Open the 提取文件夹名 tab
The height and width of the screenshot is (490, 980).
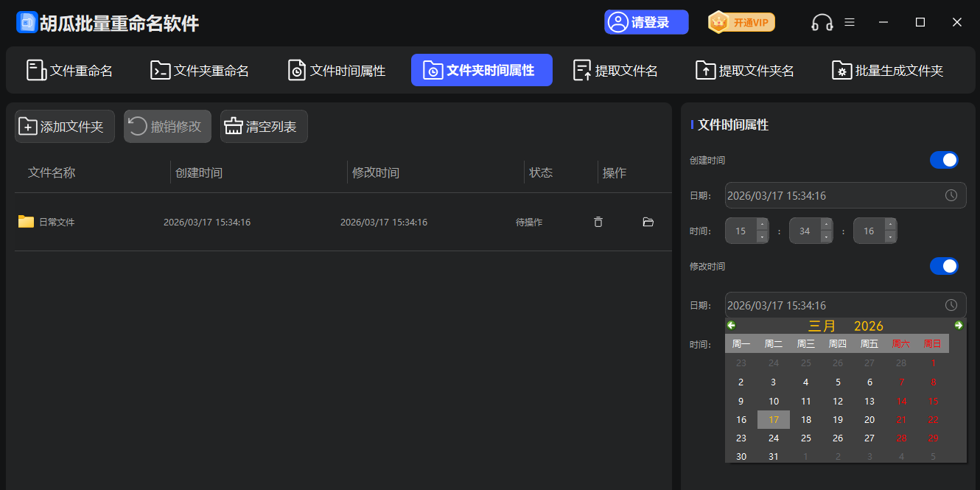pyautogui.click(x=744, y=69)
